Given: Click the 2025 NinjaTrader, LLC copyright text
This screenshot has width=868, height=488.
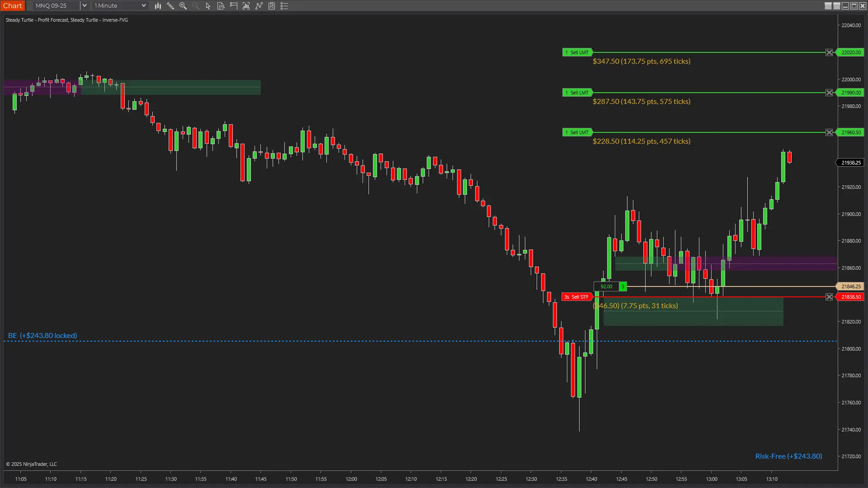Looking at the screenshot, I should click(31, 464).
